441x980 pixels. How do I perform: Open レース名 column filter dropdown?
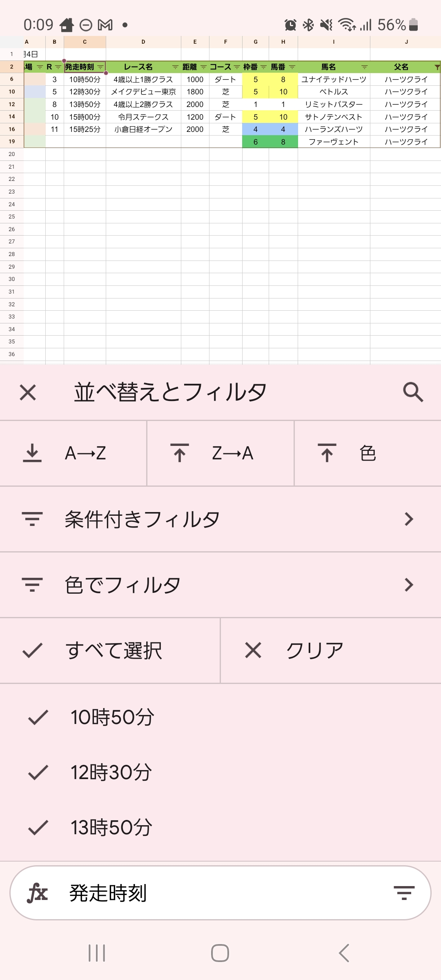[175, 67]
